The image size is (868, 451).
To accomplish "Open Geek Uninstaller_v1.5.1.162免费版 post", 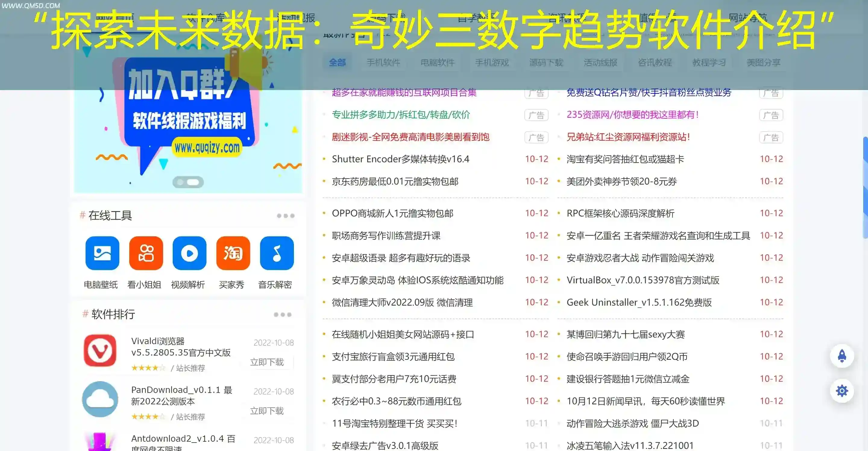I will pos(639,303).
